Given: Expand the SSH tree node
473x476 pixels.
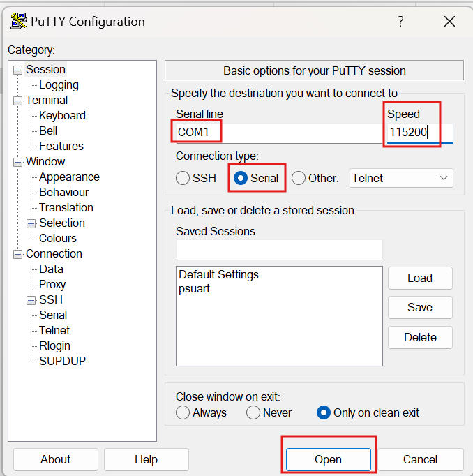Looking at the screenshot, I should (31, 300).
